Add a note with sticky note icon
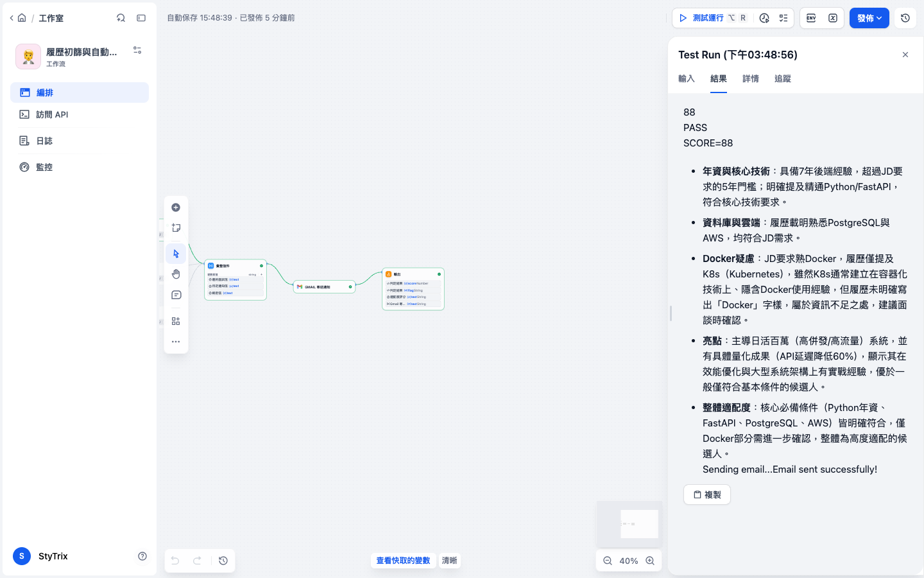Image resolution: width=924 pixels, height=578 pixels. pos(176,228)
